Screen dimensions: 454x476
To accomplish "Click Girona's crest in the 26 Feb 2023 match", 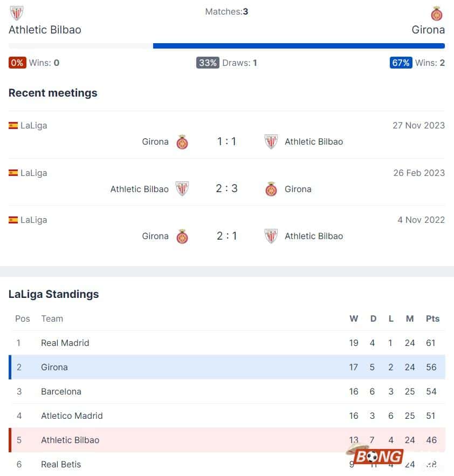I will pyautogui.click(x=271, y=189).
